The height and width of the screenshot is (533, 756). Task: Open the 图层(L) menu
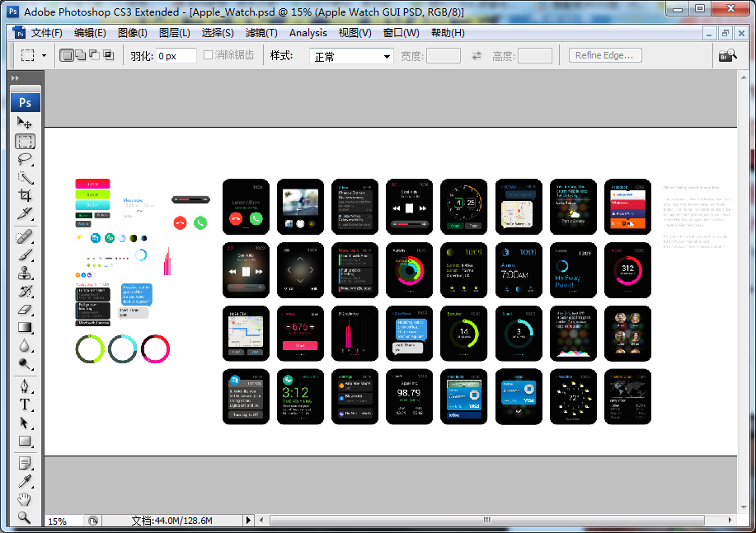pyautogui.click(x=175, y=33)
